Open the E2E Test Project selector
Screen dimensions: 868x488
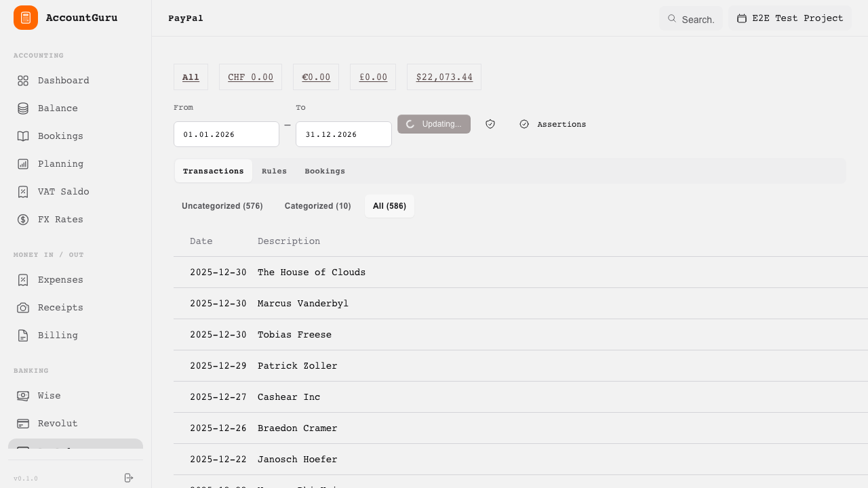click(789, 18)
